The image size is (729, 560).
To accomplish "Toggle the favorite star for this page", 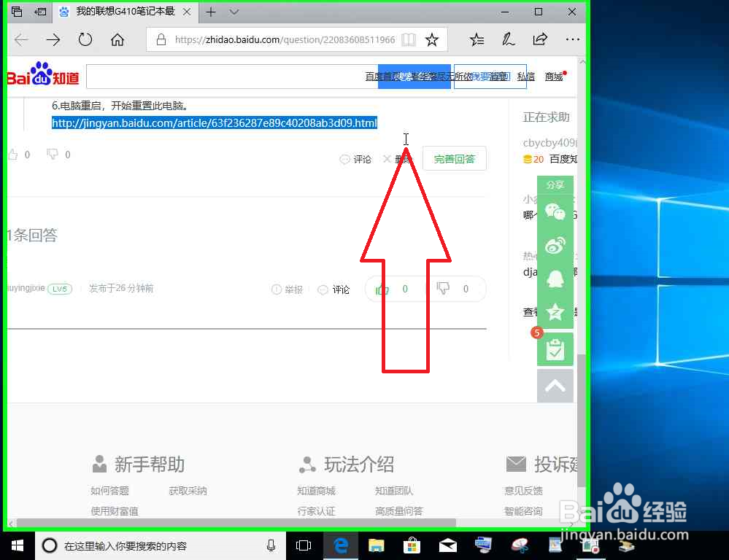I will click(x=431, y=40).
